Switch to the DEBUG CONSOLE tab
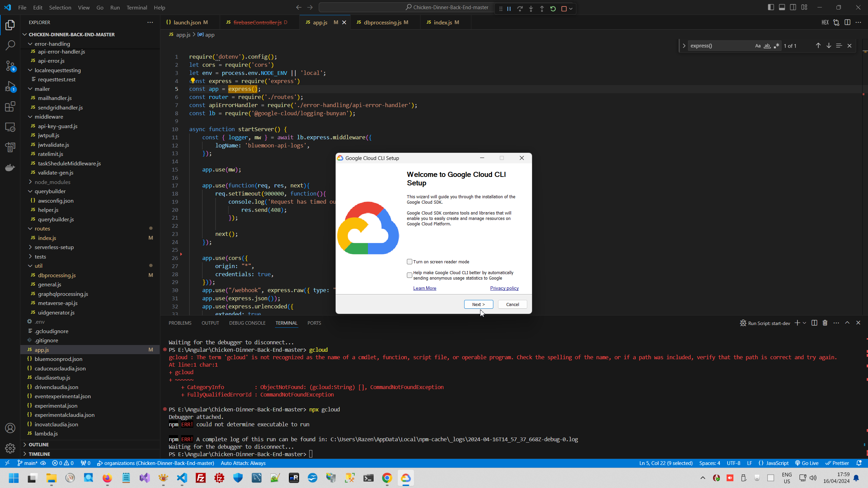Viewport: 868px width, 488px height. 247,323
